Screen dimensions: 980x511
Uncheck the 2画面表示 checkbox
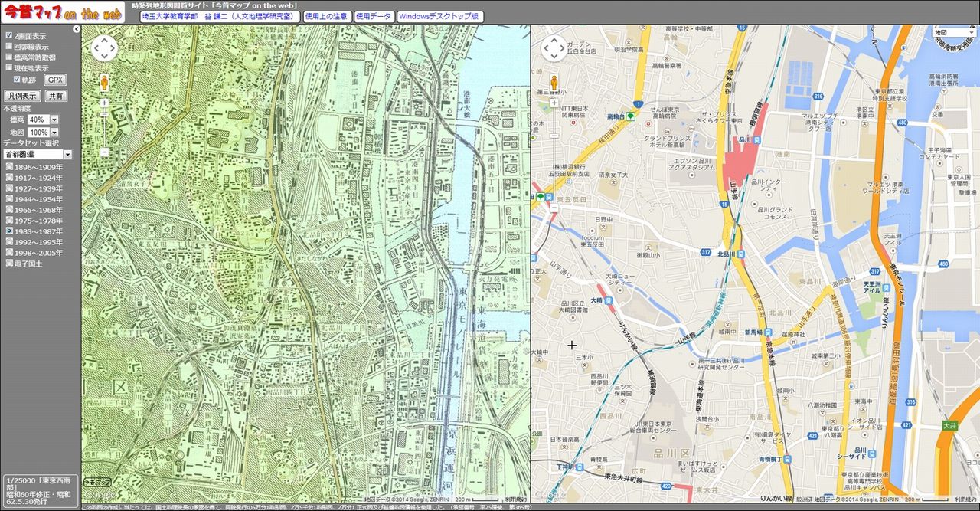[x=8, y=35]
